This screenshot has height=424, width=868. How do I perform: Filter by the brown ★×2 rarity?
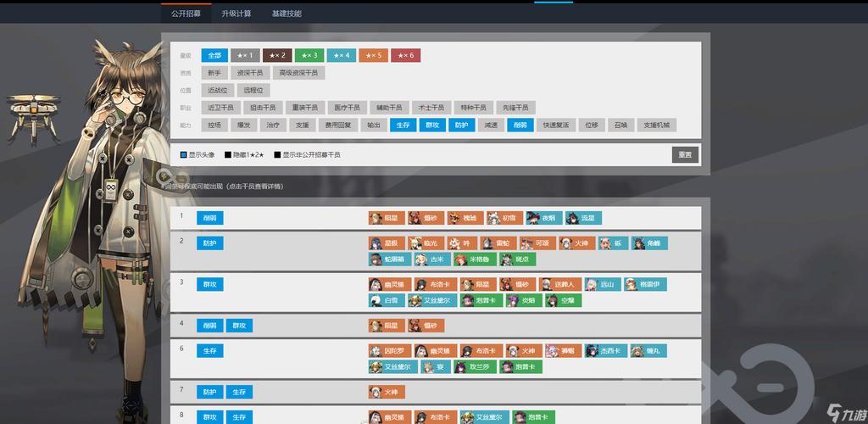click(x=277, y=55)
